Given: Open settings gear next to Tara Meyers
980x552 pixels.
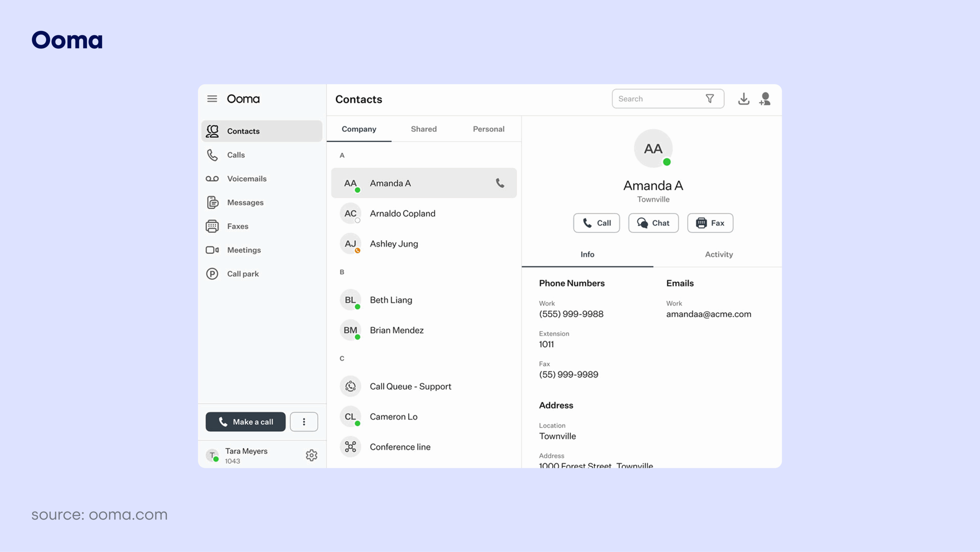Looking at the screenshot, I should 311,455.
